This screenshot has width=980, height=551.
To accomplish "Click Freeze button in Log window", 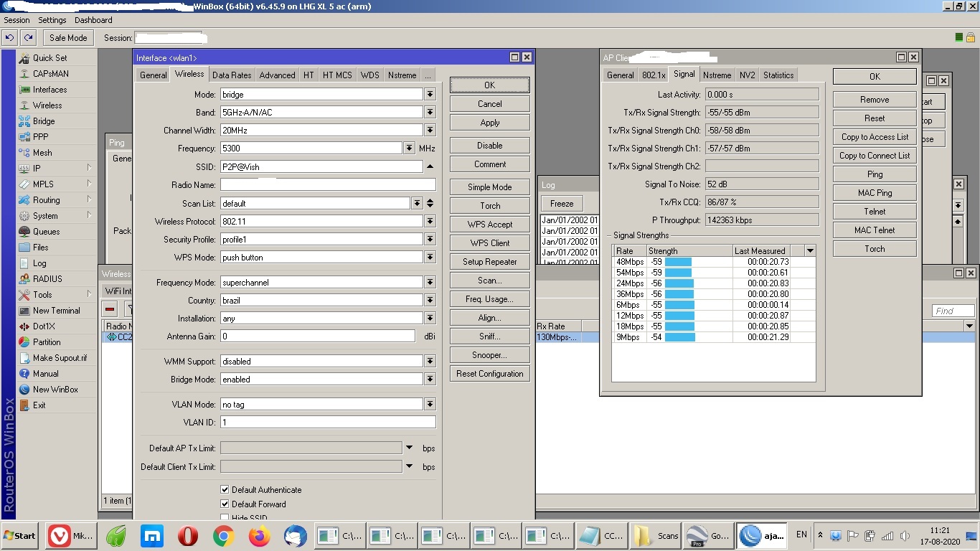I will [562, 204].
